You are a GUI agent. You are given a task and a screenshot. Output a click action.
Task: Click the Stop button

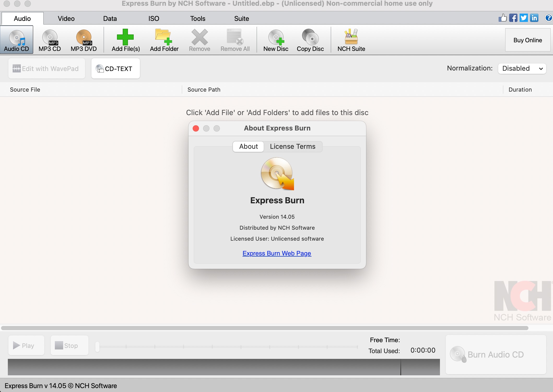[x=69, y=345]
